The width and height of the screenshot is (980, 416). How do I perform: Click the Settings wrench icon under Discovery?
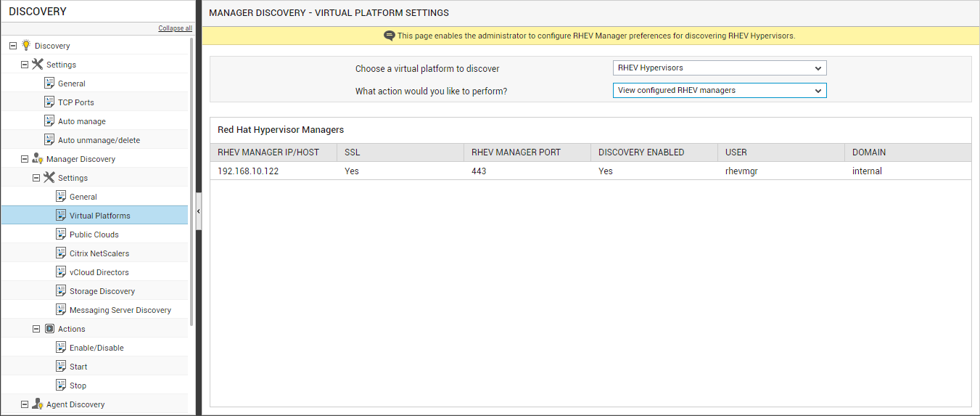38,64
